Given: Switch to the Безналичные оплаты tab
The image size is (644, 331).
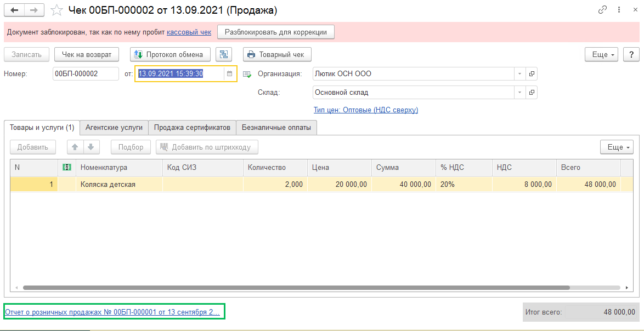Looking at the screenshot, I should 276,128.
